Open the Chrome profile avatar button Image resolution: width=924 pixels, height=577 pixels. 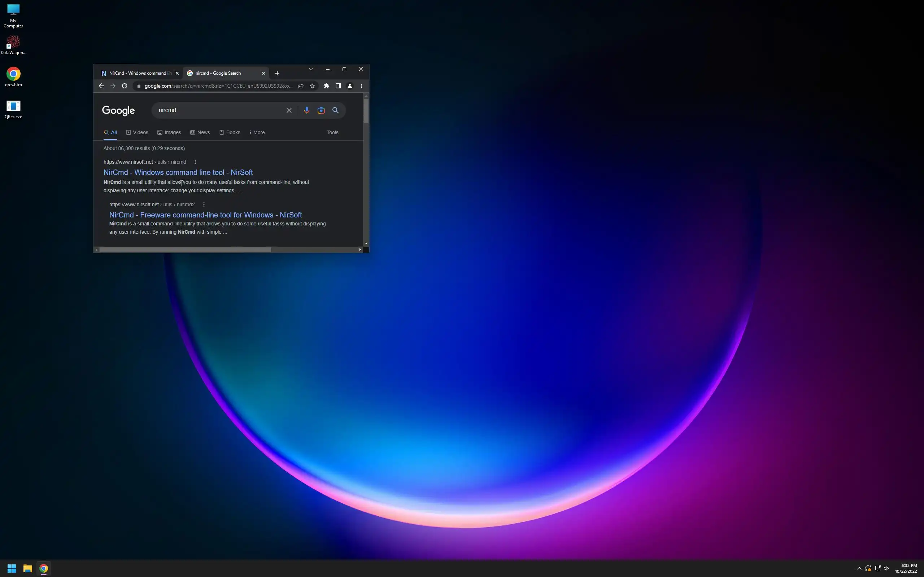349,86
